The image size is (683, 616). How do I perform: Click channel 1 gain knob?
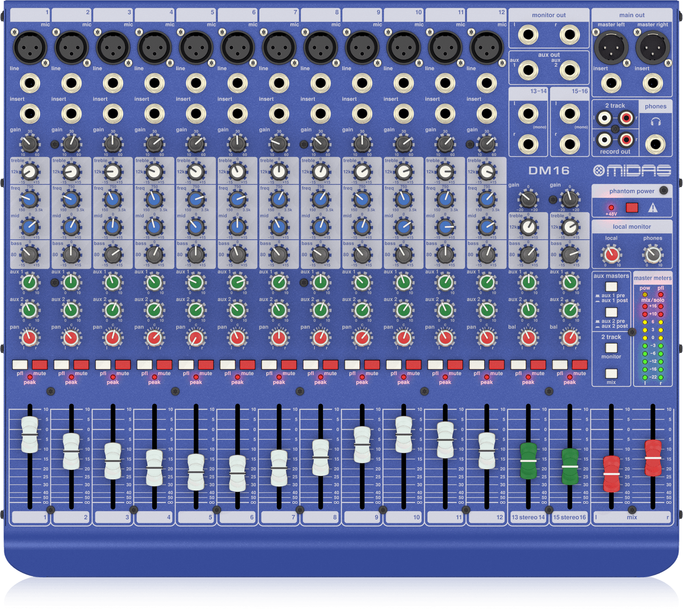coord(29,143)
